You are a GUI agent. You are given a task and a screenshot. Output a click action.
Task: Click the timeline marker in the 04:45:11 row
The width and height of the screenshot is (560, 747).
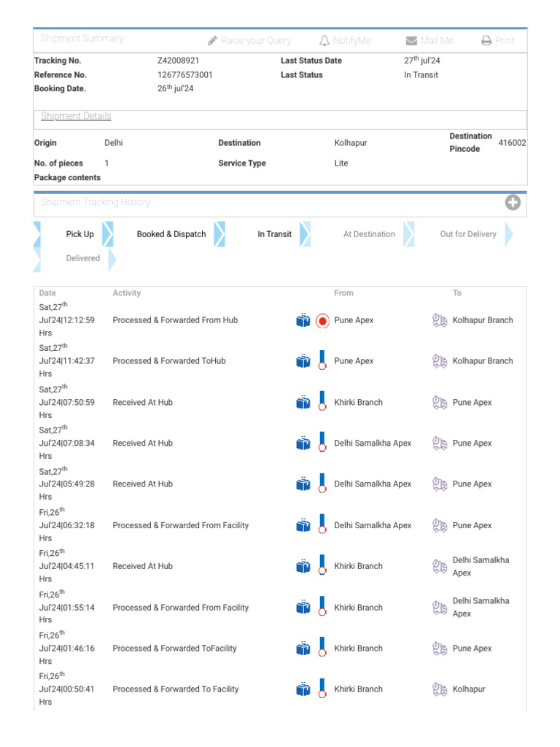(322, 566)
